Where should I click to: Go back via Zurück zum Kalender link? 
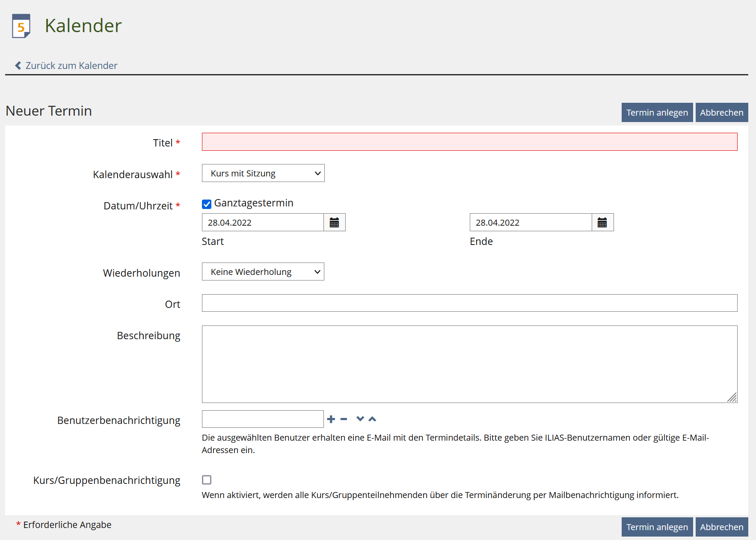(71, 66)
